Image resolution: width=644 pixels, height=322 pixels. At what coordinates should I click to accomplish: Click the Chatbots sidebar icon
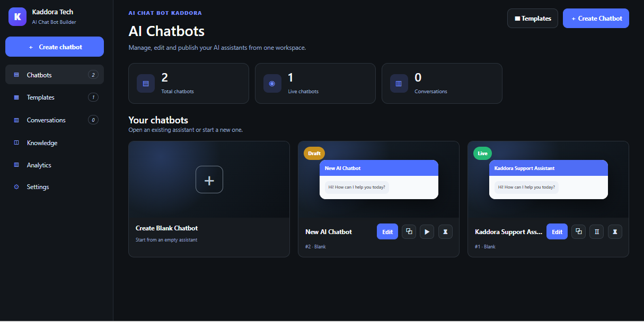click(16, 75)
